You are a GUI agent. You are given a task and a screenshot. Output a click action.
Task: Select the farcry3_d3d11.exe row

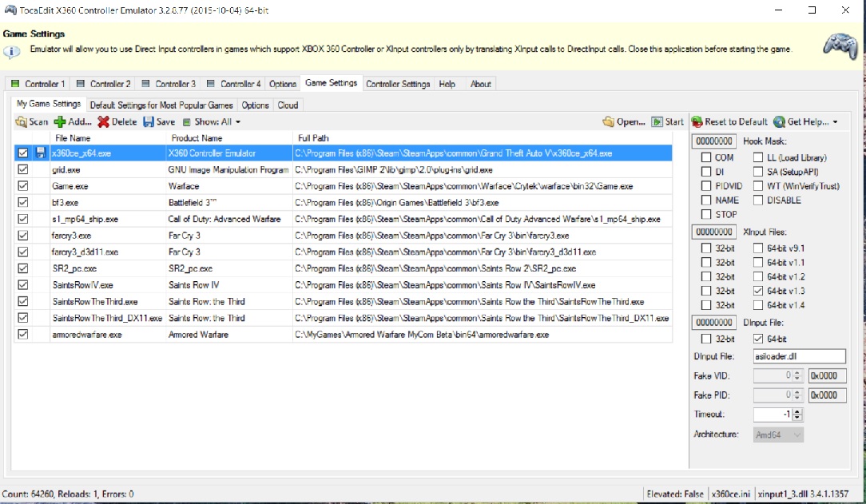tap(343, 252)
